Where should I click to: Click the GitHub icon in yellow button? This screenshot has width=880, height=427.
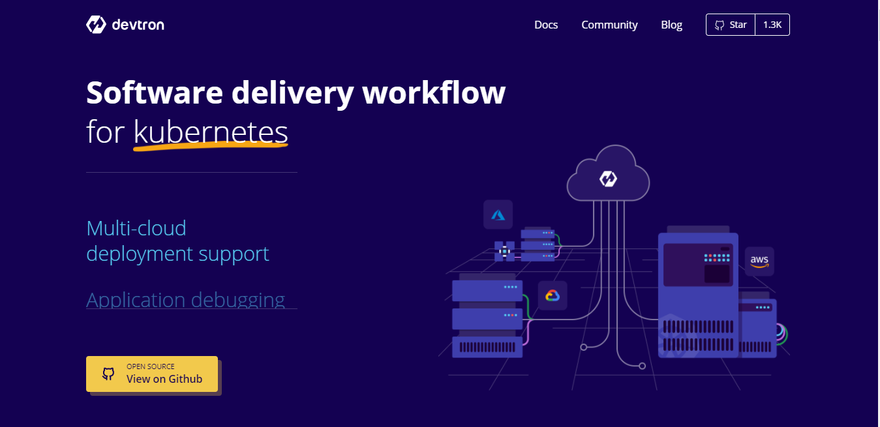click(108, 374)
